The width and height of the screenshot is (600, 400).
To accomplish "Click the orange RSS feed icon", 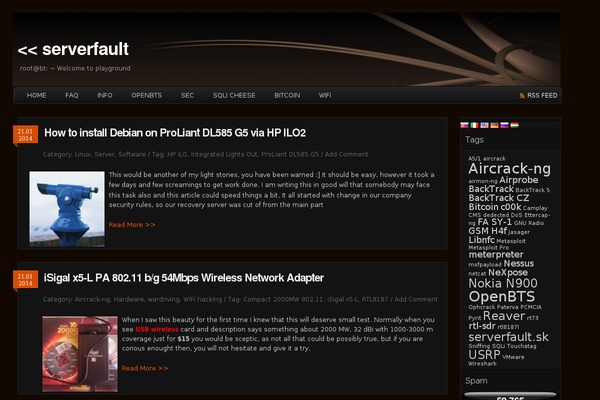I will click(522, 96).
